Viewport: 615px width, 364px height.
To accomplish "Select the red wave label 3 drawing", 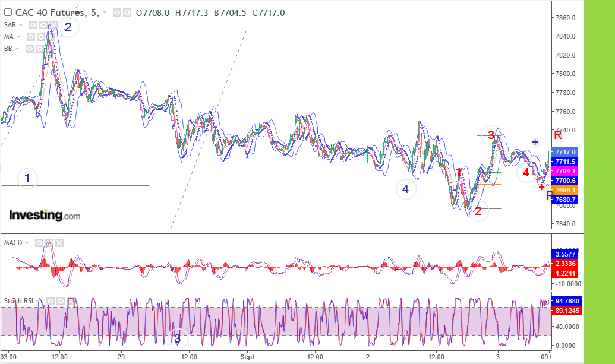I will (x=491, y=135).
